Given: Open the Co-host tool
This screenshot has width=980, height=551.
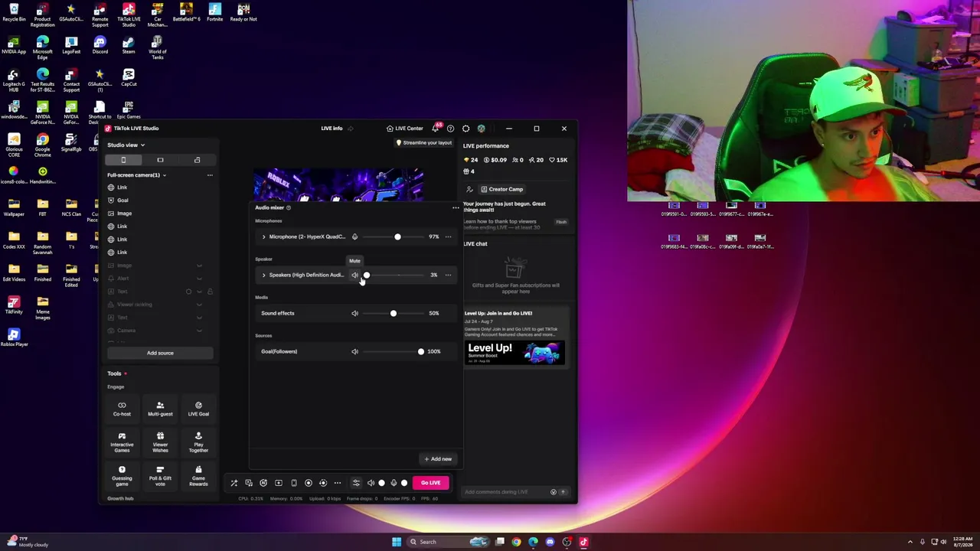Looking at the screenshot, I should (122, 409).
